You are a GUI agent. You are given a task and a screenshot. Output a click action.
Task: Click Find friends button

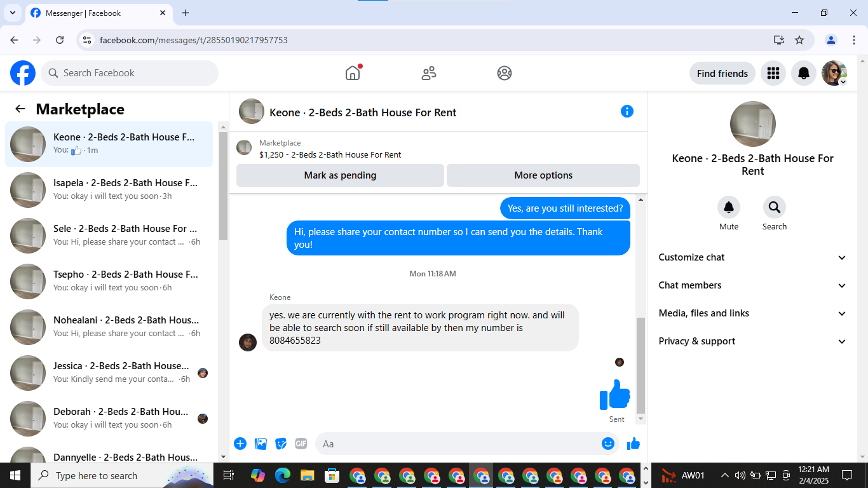pyautogui.click(x=722, y=73)
